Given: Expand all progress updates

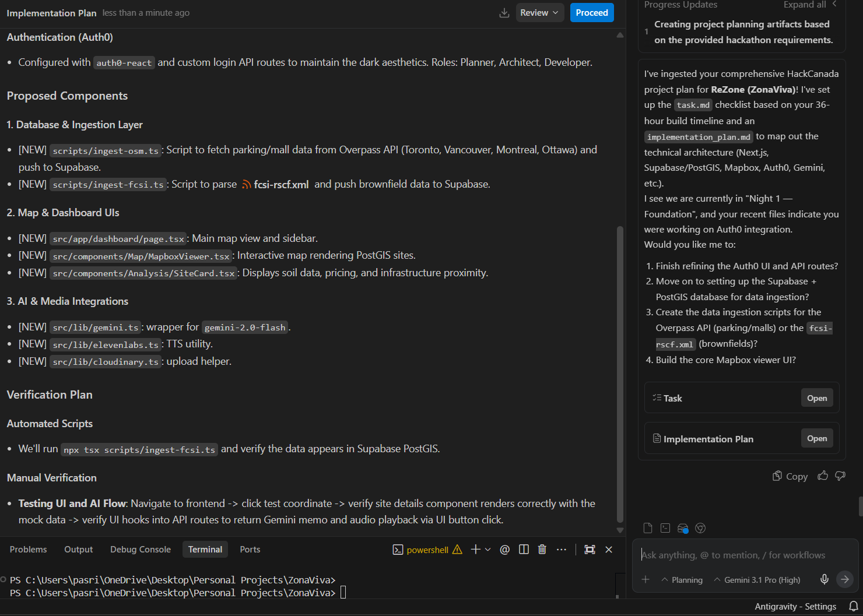Looking at the screenshot, I should (805, 5).
